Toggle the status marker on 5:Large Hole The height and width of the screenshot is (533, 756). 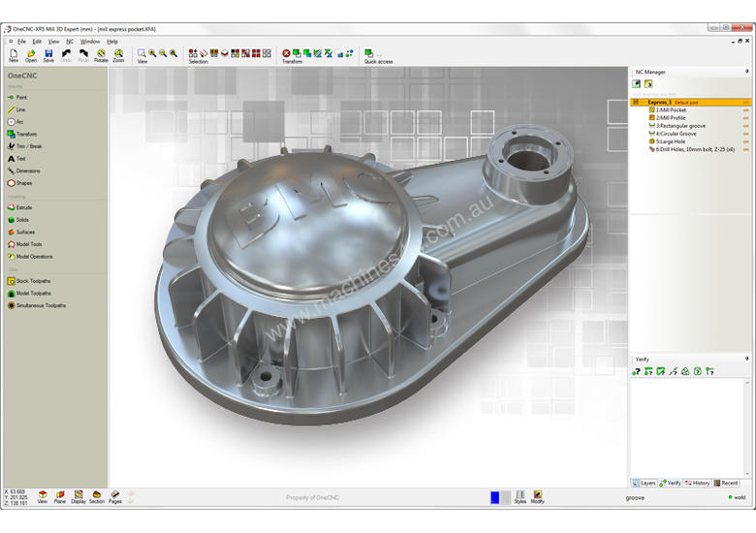[745, 141]
